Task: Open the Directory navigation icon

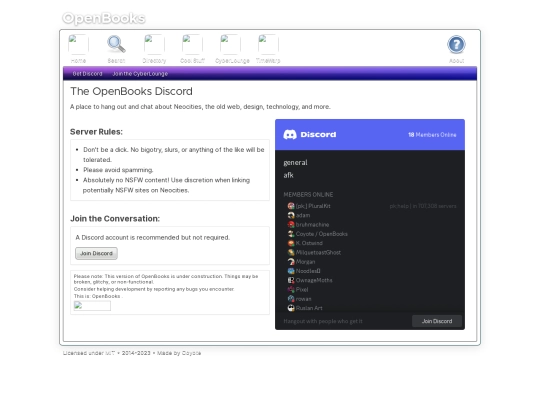Action: click(x=154, y=44)
